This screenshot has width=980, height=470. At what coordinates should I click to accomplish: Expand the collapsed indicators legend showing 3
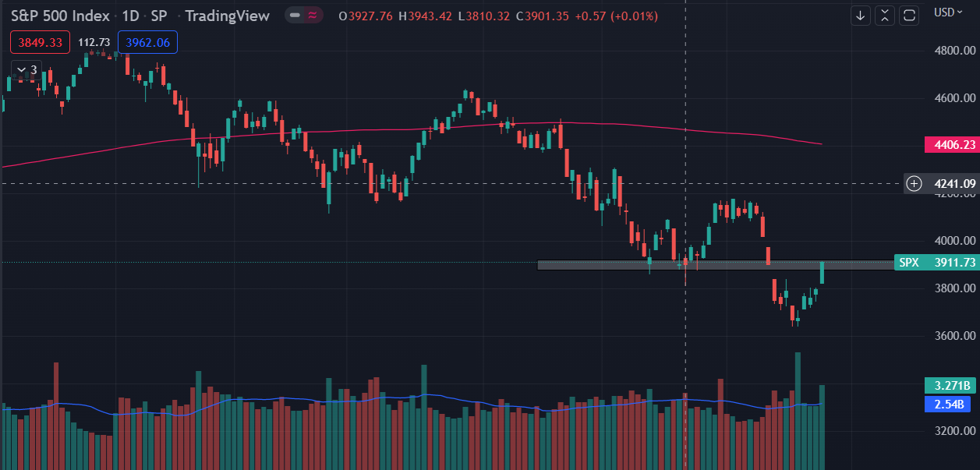pyautogui.click(x=26, y=70)
